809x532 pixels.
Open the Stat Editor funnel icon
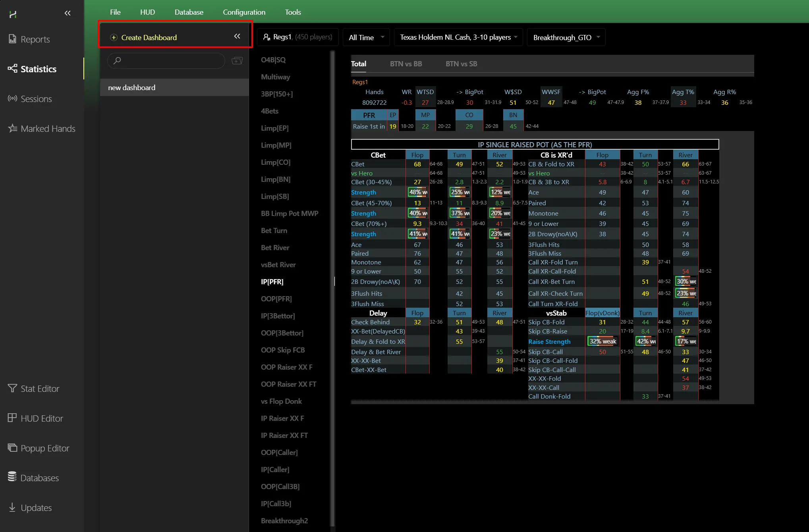click(x=12, y=388)
